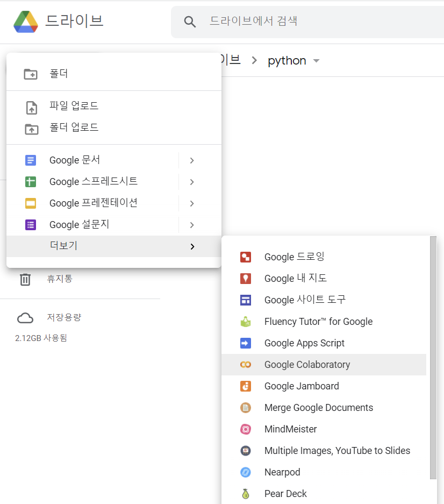
Task: Click the Google My Maps pin icon
Action: 246,279
